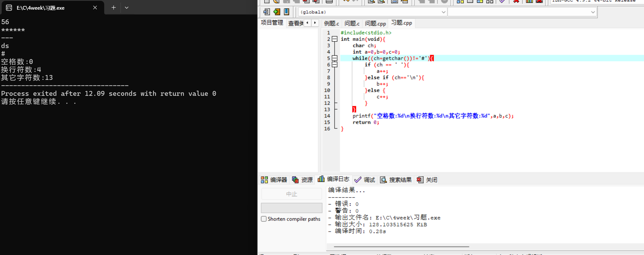Click the green plus bookmark toggle icon
This screenshot has width=644, height=255.
[x=276, y=12]
